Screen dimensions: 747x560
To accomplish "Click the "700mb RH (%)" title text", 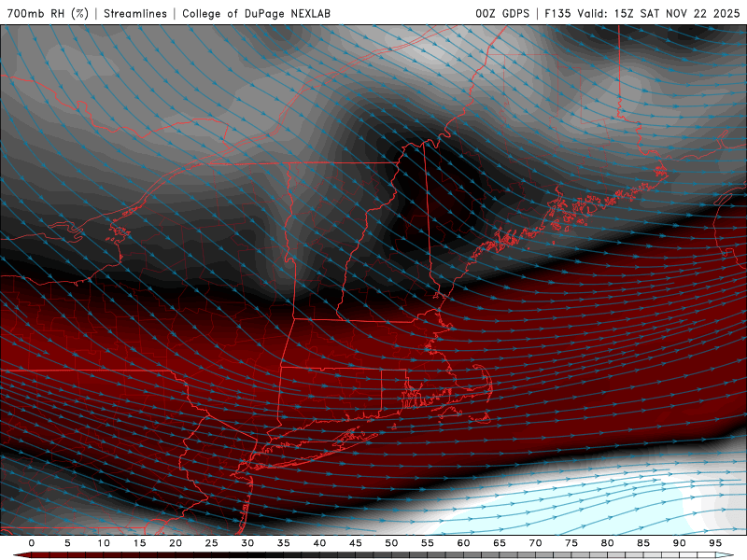I will tap(48, 13).
